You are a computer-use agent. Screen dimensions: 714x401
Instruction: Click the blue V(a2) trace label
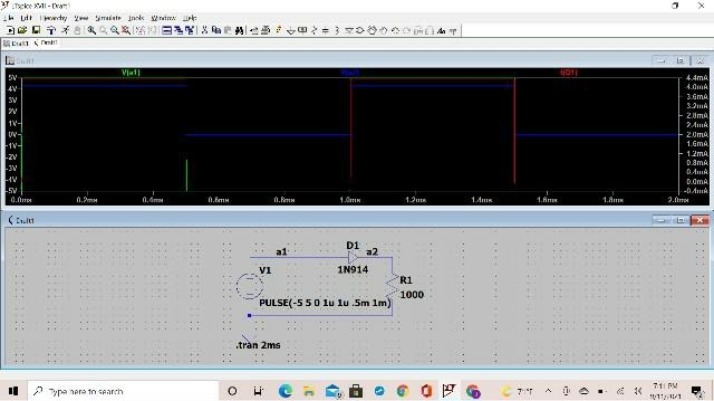point(350,73)
